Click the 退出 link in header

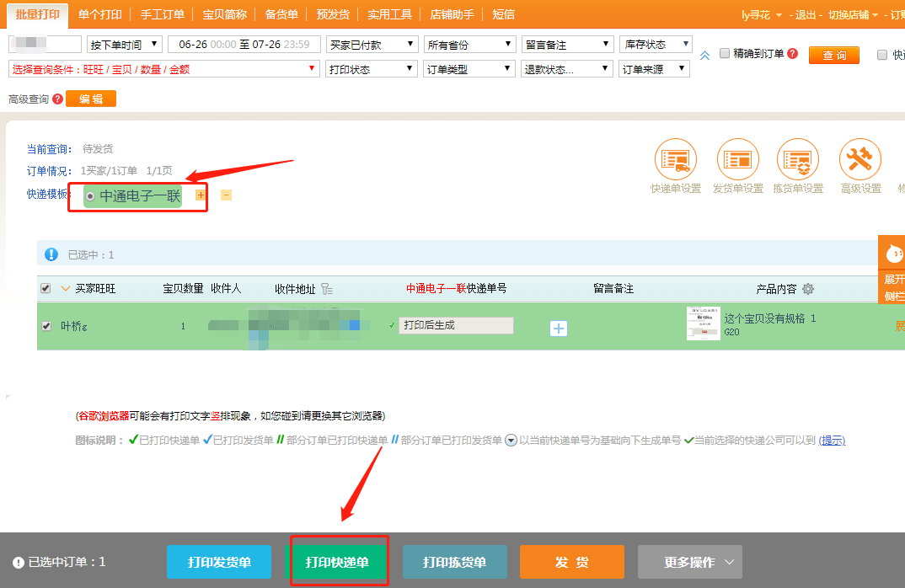pyautogui.click(x=806, y=15)
